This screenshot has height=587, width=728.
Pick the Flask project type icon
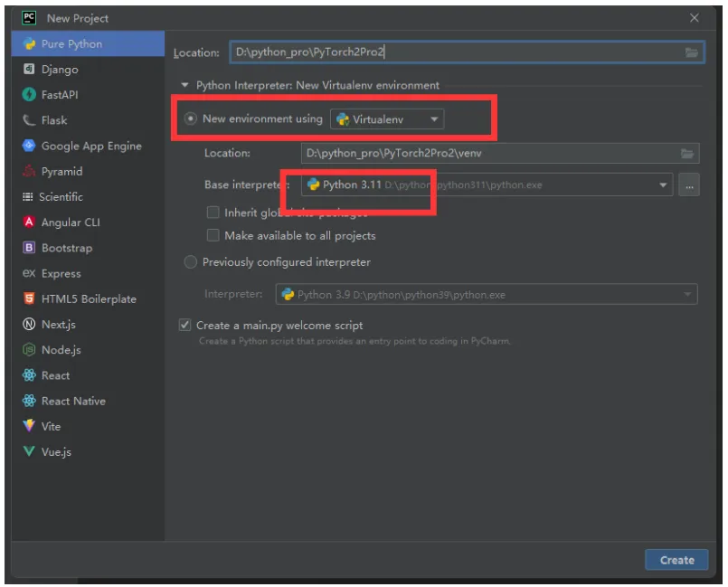pos(29,120)
